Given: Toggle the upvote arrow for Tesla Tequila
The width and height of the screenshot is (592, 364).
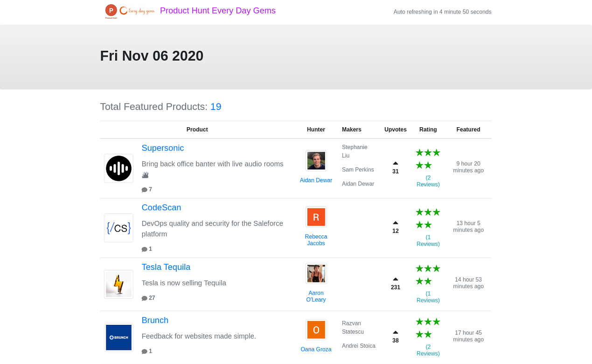Looking at the screenshot, I should [395, 280].
